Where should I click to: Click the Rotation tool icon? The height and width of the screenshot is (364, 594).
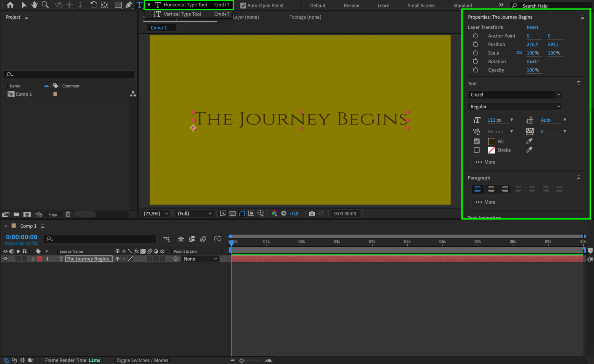[x=94, y=5]
